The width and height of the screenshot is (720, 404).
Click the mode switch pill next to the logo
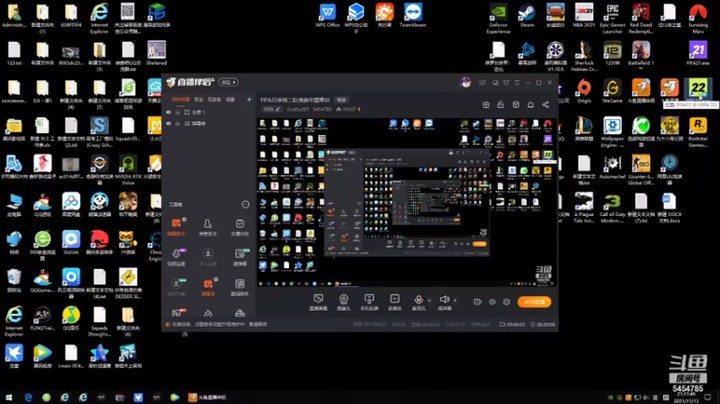[x=228, y=82]
